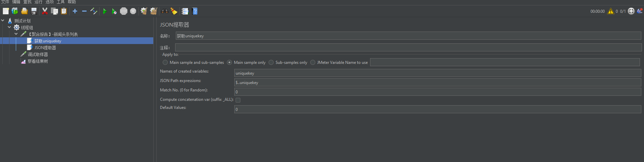Start test without pauses icon
Viewport: 644px width, 162px height.
click(x=114, y=11)
